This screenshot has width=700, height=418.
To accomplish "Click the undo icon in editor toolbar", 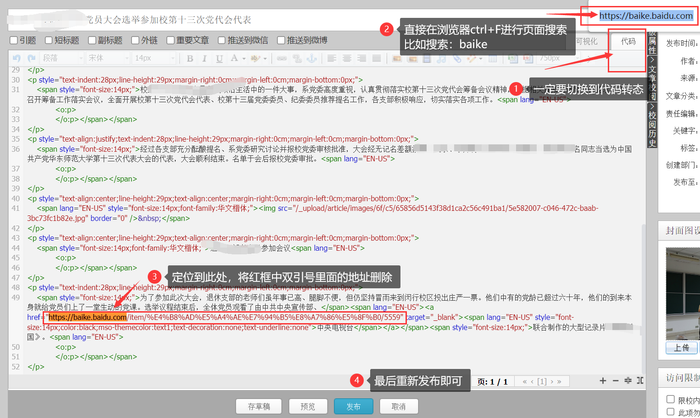I will click(x=17, y=58).
